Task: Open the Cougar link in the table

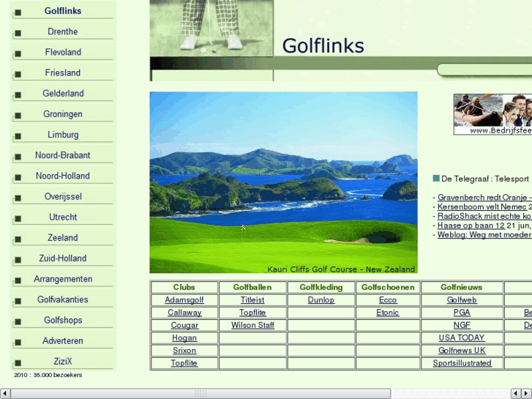Action: [x=184, y=325]
